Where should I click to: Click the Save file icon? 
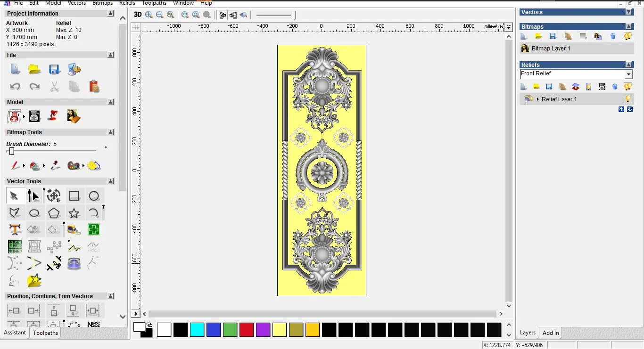tap(54, 70)
